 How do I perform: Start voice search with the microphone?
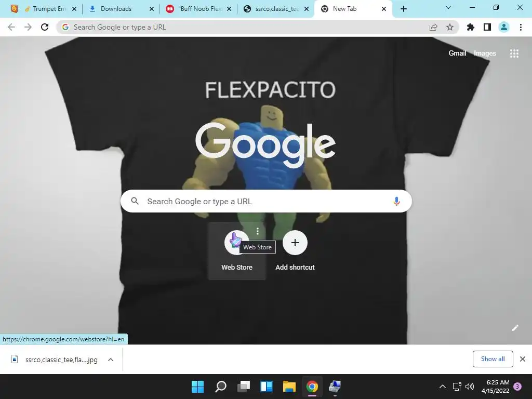(x=396, y=201)
